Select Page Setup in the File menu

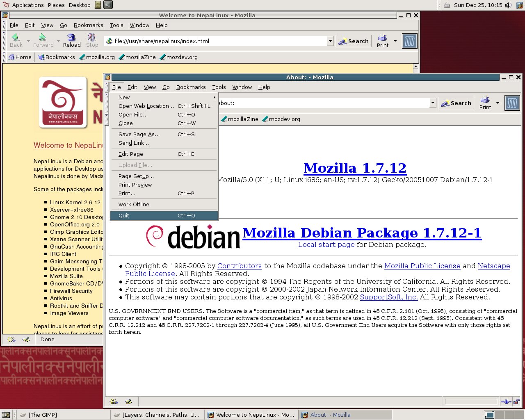(164, 176)
